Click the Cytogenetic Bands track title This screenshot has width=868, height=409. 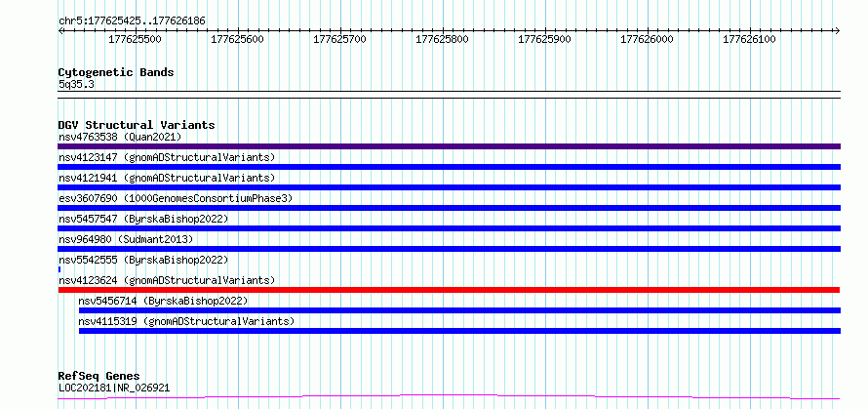(x=116, y=72)
